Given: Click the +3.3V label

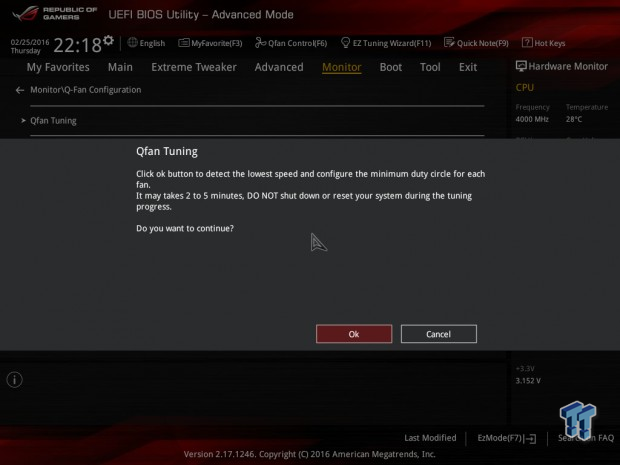Looking at the screenshot, I should point(525,369).
